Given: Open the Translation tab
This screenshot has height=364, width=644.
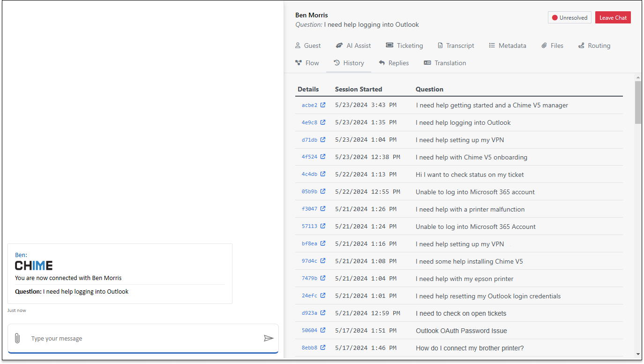Looking at the screenshot, I should click(445, 63).
